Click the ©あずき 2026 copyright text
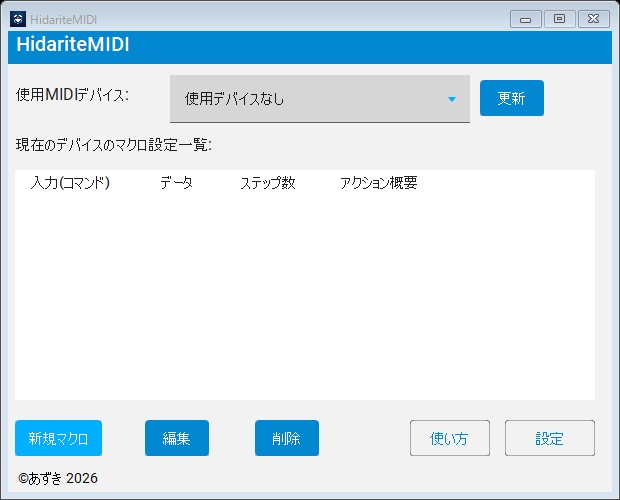 (x=58, y=478)
